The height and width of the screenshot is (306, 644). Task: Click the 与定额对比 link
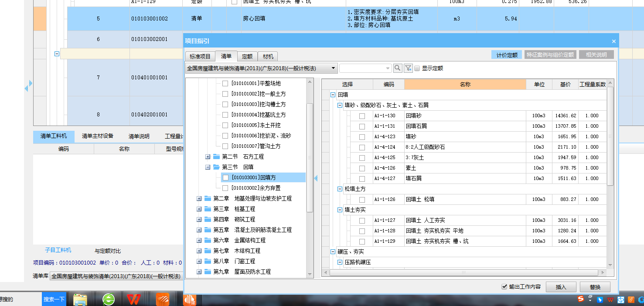[x=108, y=251]
